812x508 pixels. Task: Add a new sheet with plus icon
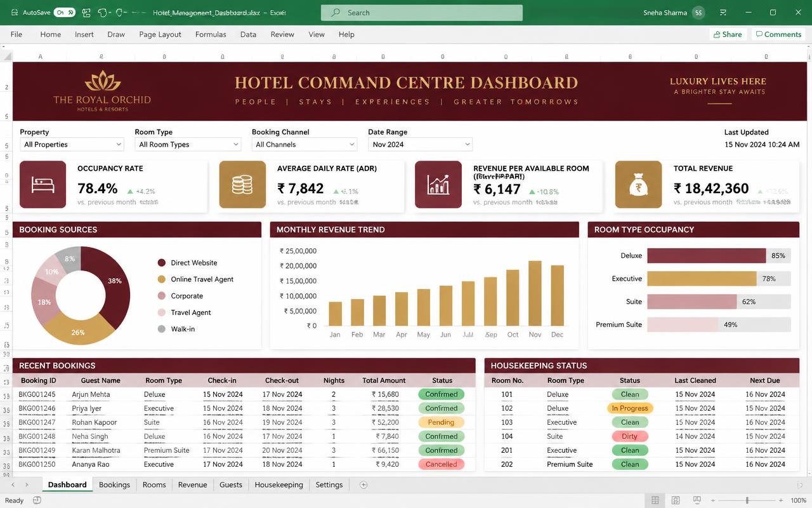[x=363, y=485]
